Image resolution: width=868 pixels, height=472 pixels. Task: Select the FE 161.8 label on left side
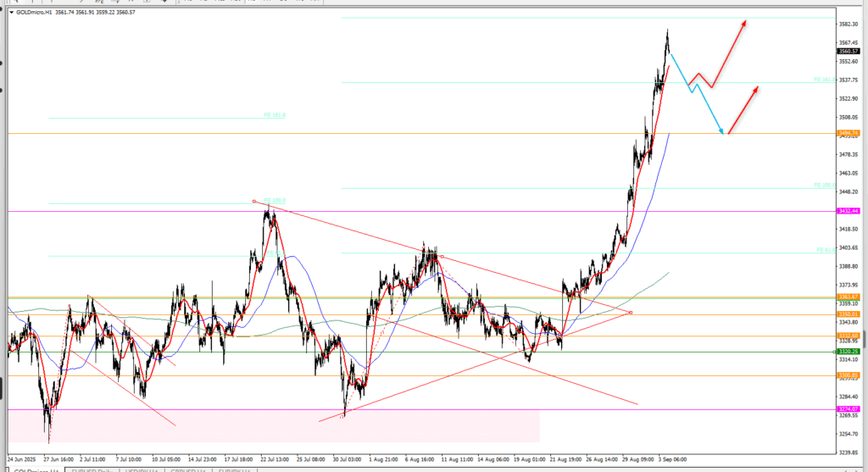(x=275, y=115)
